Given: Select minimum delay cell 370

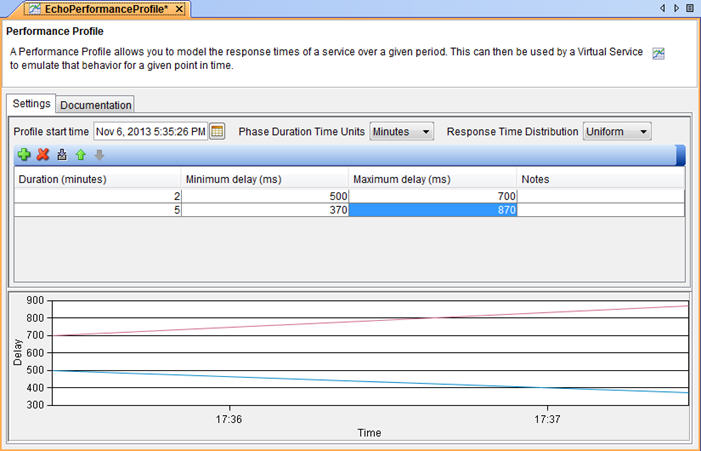Looking at the screenshot, I should (x=265, y=210).
